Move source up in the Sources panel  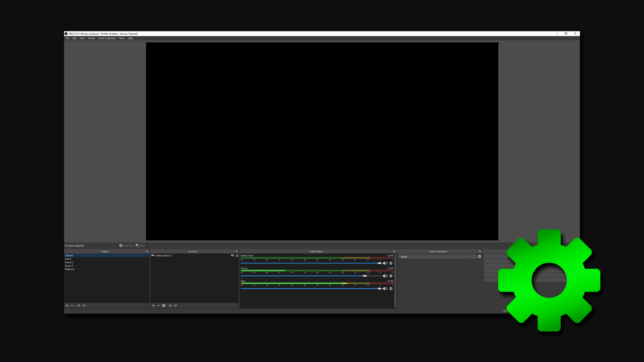click(170, 306)
